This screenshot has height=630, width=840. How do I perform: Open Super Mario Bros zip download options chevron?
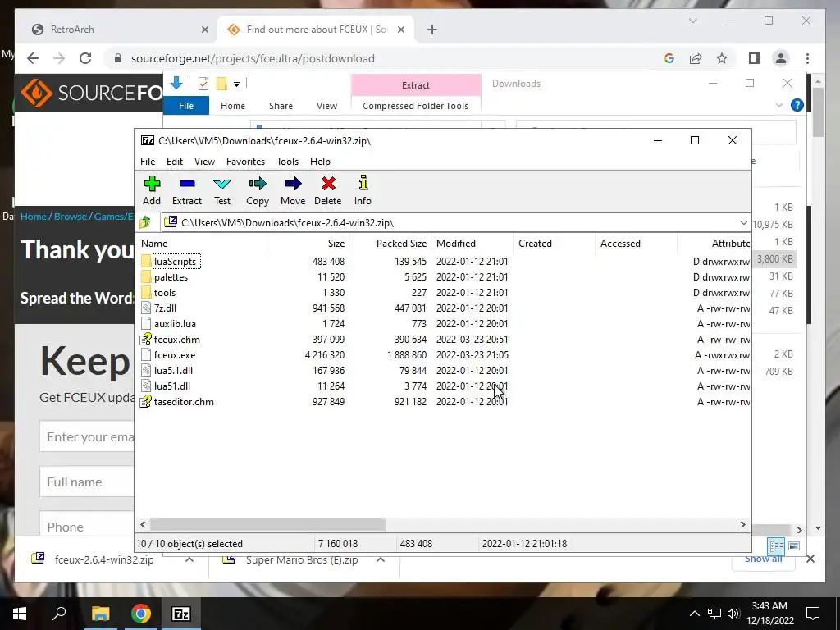coord(381,559)
